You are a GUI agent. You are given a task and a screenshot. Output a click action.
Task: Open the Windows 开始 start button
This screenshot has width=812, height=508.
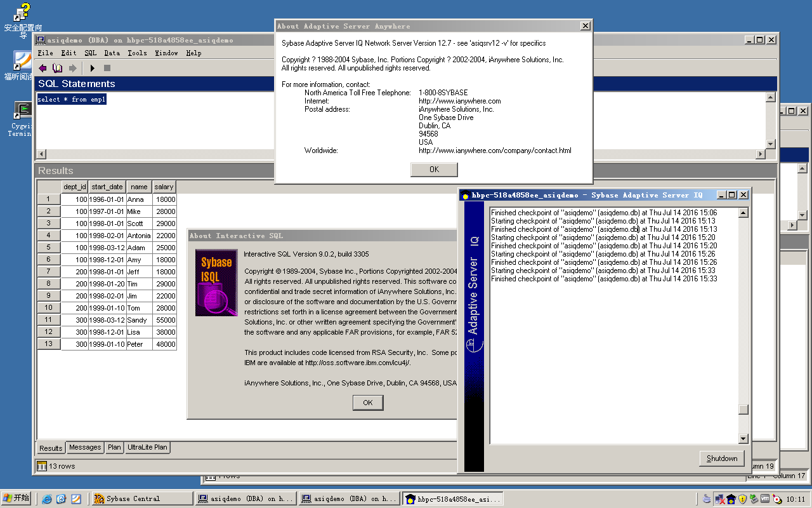pos(16,498)
